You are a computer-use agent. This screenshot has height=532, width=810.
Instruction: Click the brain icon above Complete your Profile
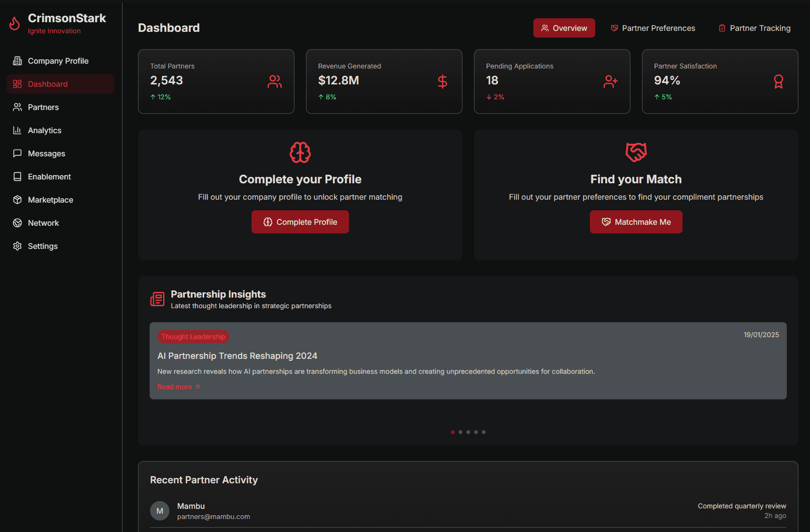pyautogui.click(x=300, y=152)
